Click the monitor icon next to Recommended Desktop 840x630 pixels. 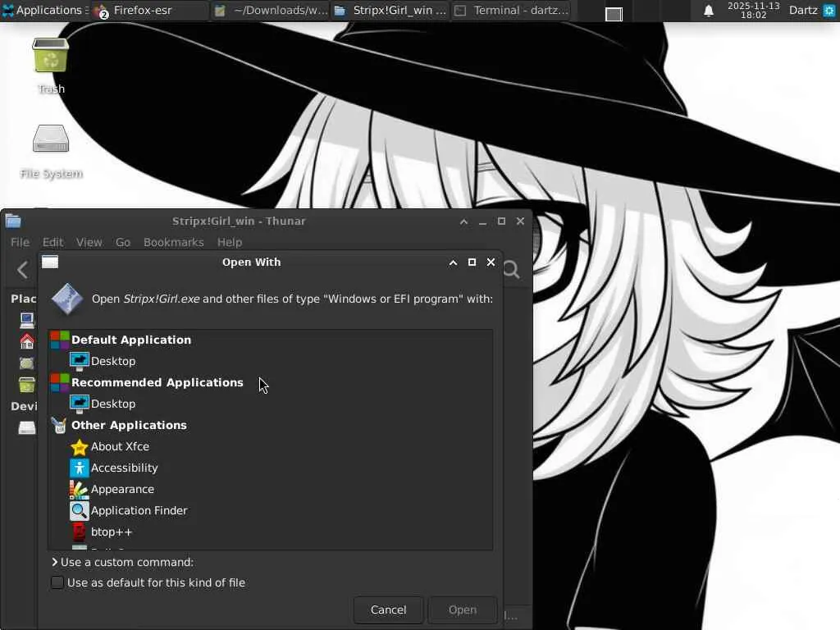tap(80, 404)
